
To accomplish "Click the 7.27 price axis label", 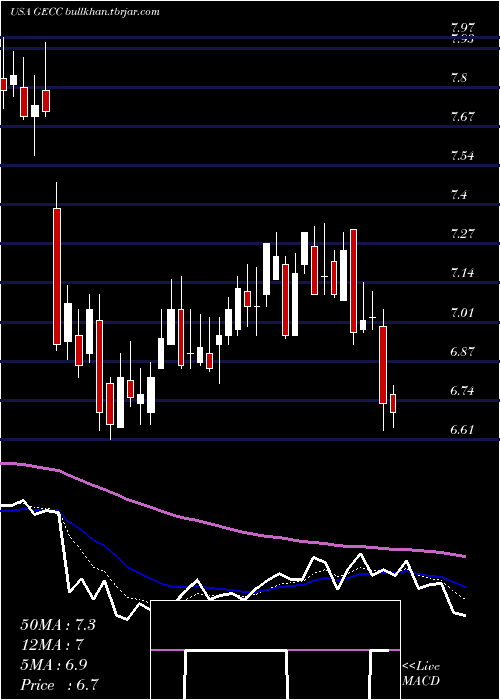I will pos(463,234).
